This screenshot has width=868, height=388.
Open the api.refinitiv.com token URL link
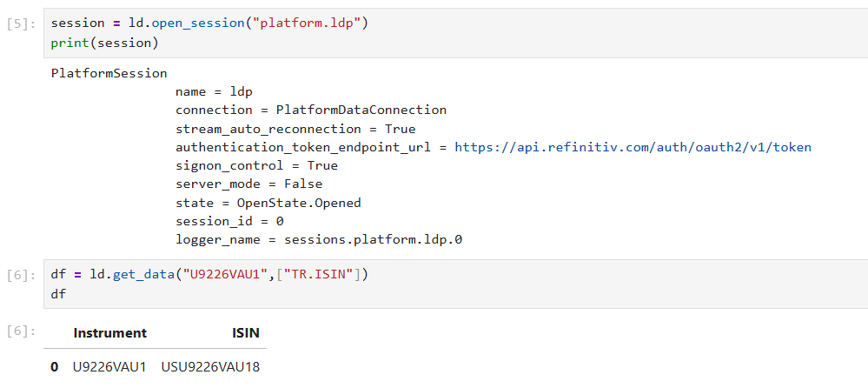click(633, 147)
